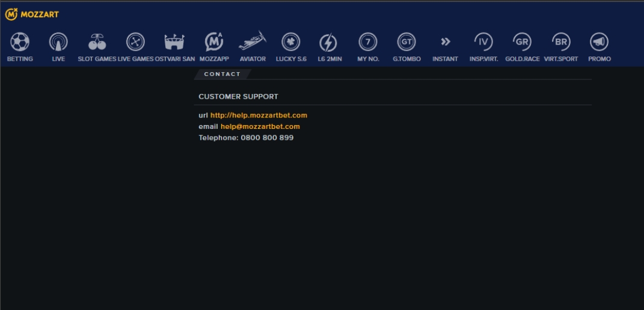Viewport: 644px width, 310px height.
Task: Open Promo megaphone icon
Action: pyautogui.click(x=600, y=42)
